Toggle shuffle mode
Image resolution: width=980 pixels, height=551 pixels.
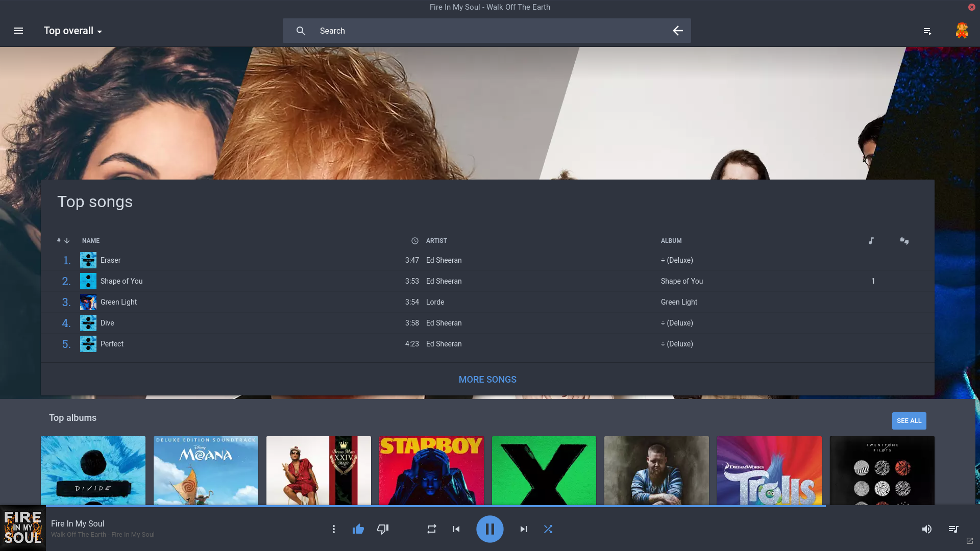click(548, 529)
